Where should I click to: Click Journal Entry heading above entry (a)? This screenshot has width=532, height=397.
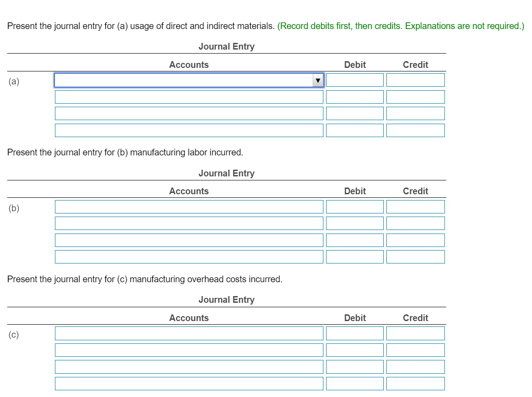coord(226,46)
